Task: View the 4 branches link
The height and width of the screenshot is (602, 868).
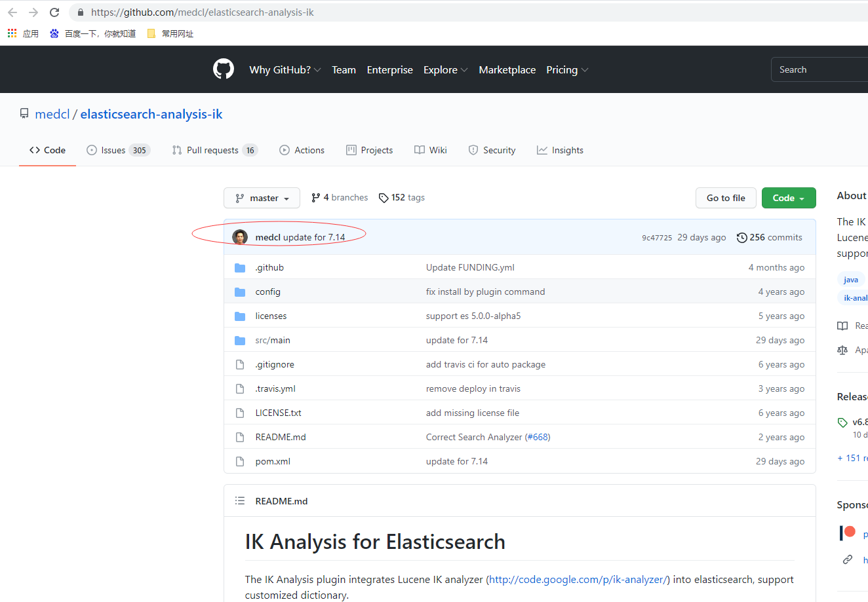Action: [340, 197]
